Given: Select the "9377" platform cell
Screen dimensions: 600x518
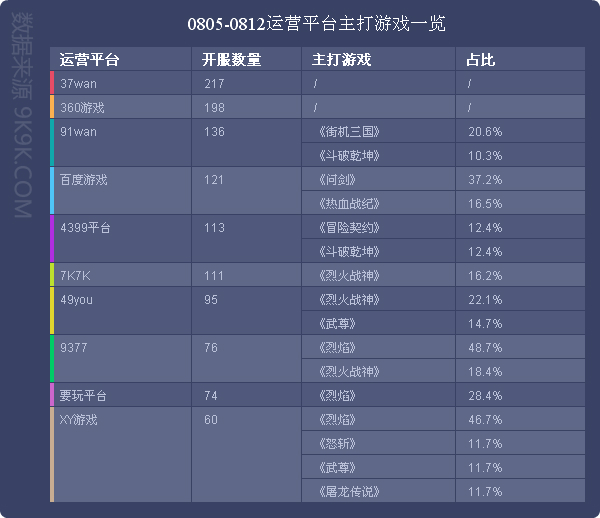Looking at the screenshot, I should [121, 359].
